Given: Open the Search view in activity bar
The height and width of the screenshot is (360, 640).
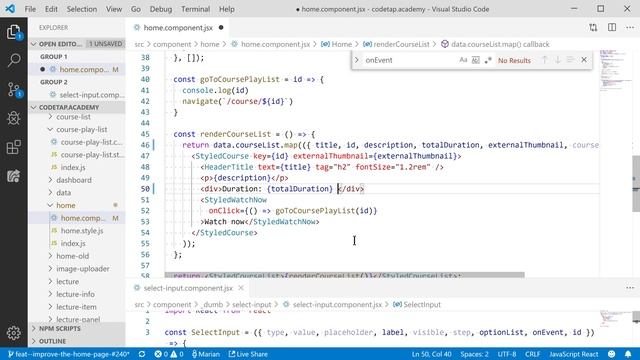Looking at the screenshot, I should click(x=13, y=60).
